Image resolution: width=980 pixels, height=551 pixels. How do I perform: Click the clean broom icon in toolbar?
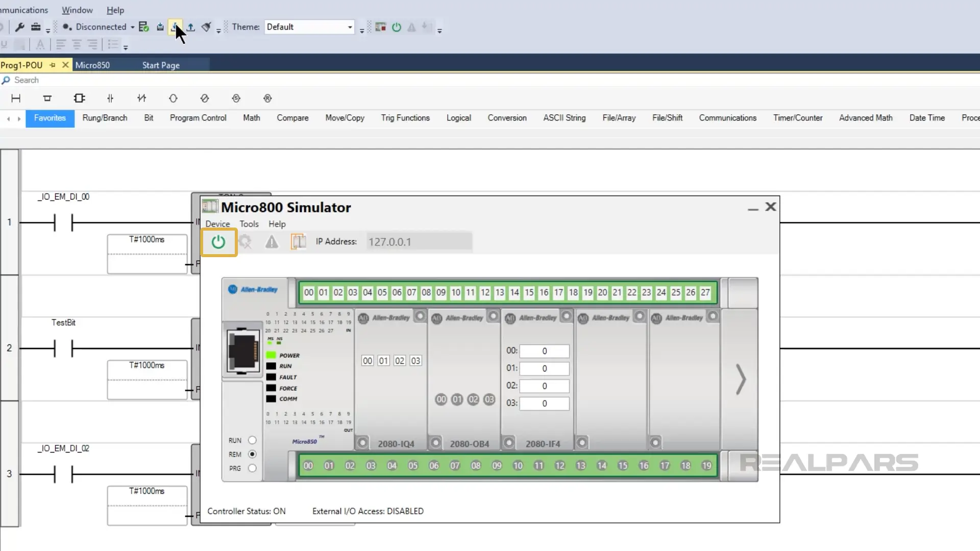click(206, 27)
